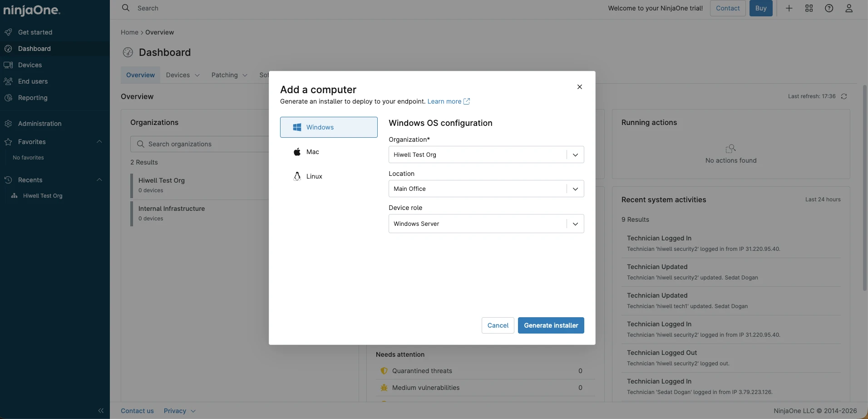This screenshot has height=419, width=868.
Task: Open the apps grid icon
Action: point(809,8)
